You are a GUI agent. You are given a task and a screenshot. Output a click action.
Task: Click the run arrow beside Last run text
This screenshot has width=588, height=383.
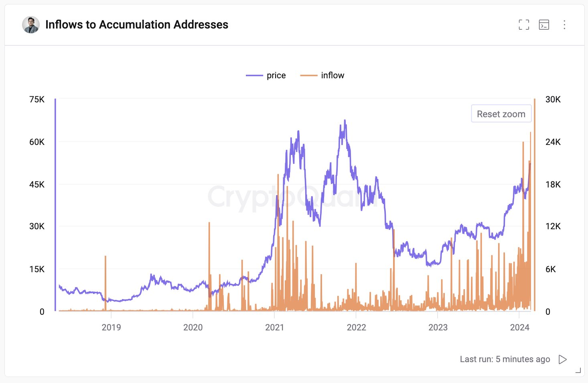tap(562, 359)
